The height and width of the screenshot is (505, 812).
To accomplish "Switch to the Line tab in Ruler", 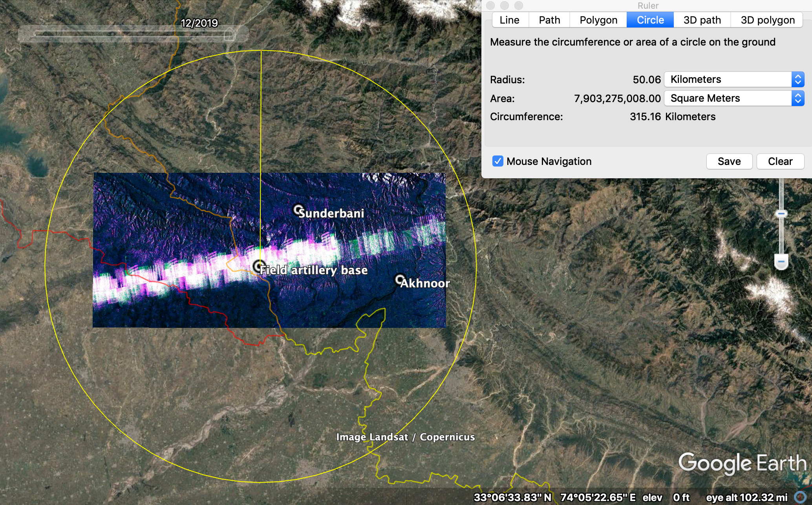I will click(x=510, y=20).
